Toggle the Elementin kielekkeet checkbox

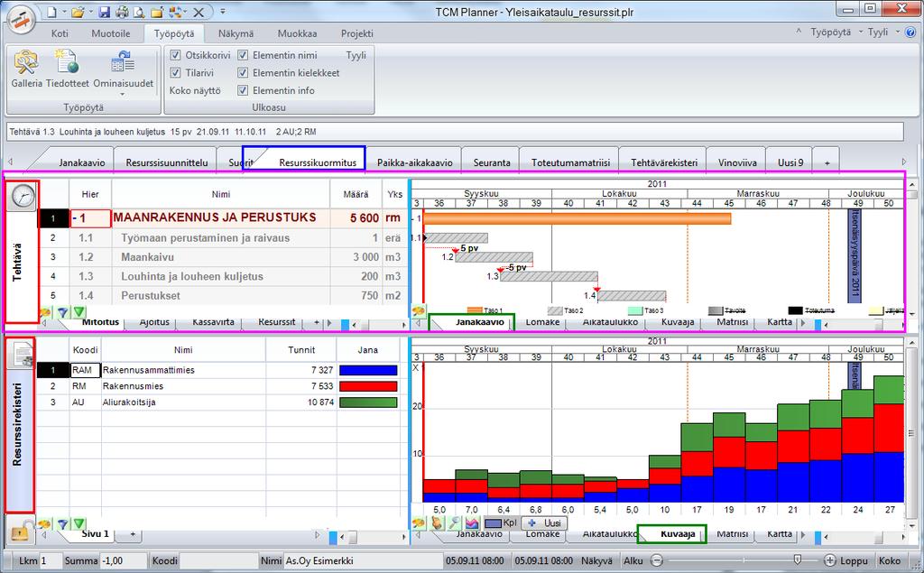pyautogui.click(x=243, y=72)
